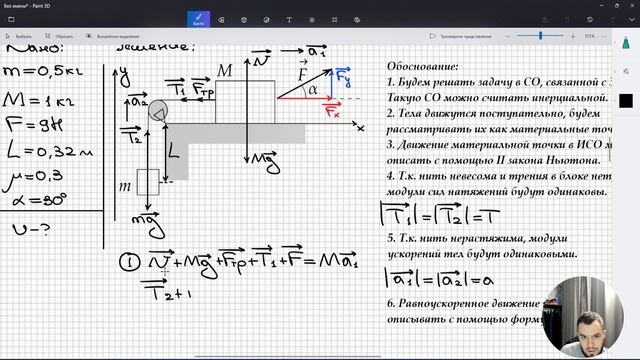Viewport: 640px width, 360px height.
Task: Open the Paint 3D menu folder icon
Action: 11,19
